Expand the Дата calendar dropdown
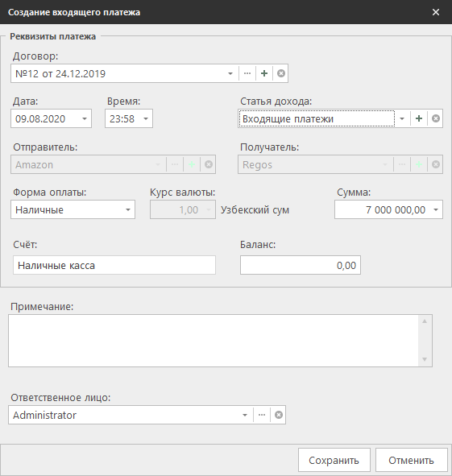 [x=85, y=118]
